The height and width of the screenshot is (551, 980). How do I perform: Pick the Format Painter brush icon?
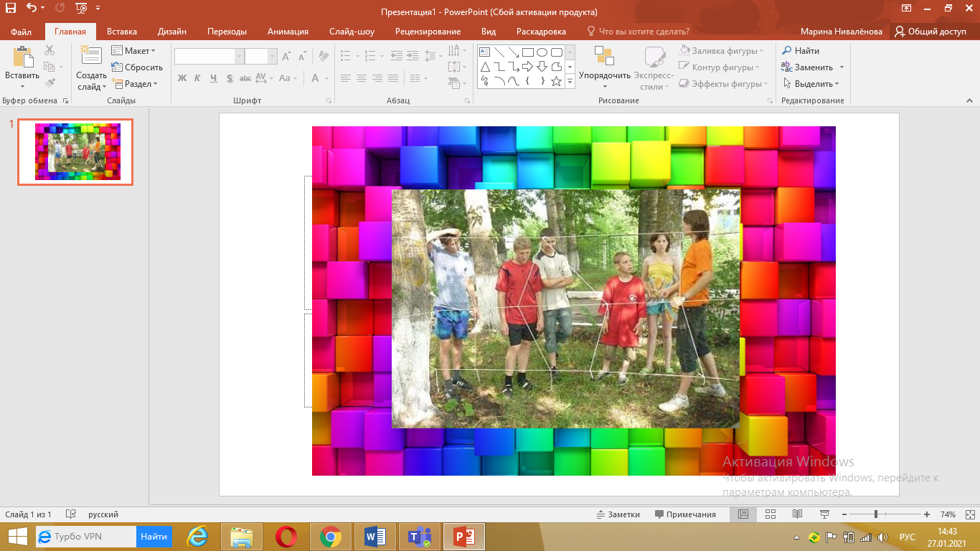(50, 83)
